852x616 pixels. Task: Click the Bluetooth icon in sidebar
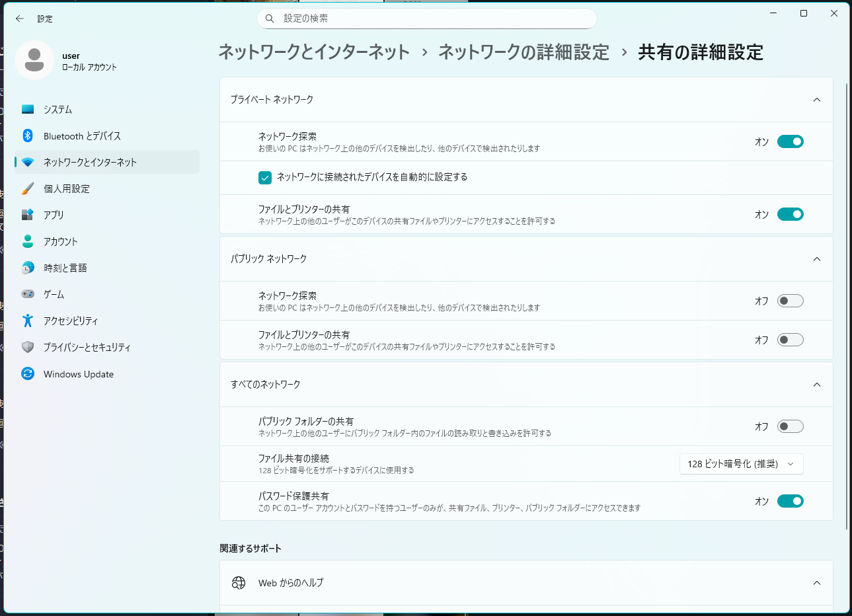point(28,135)
